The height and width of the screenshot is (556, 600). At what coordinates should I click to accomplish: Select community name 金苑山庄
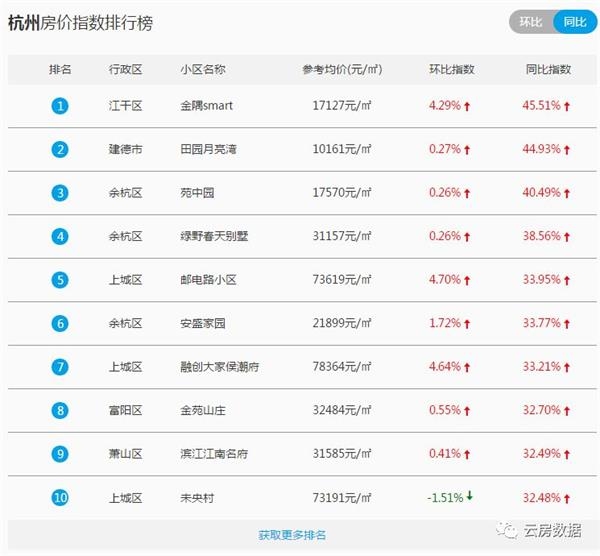tap(203, 411)
